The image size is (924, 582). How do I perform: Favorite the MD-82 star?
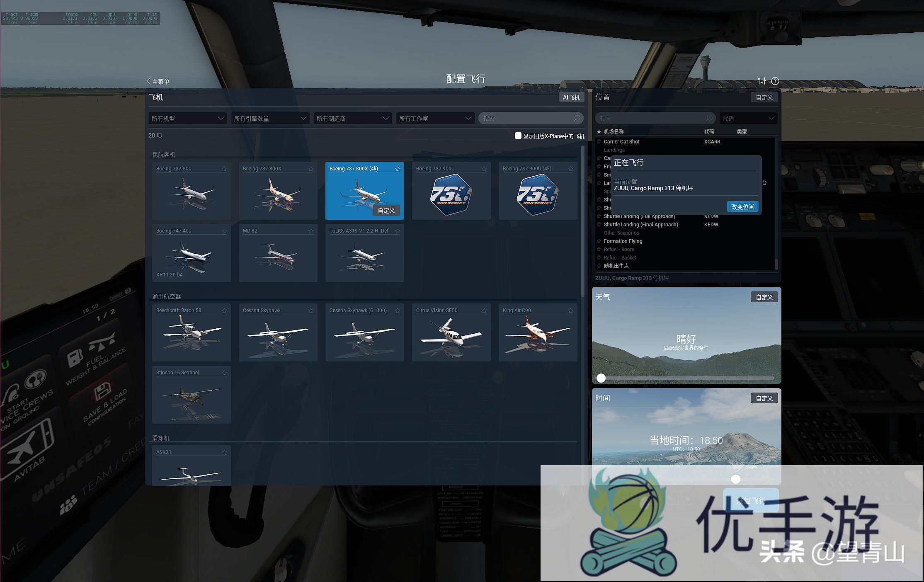[x=311, y=231]
